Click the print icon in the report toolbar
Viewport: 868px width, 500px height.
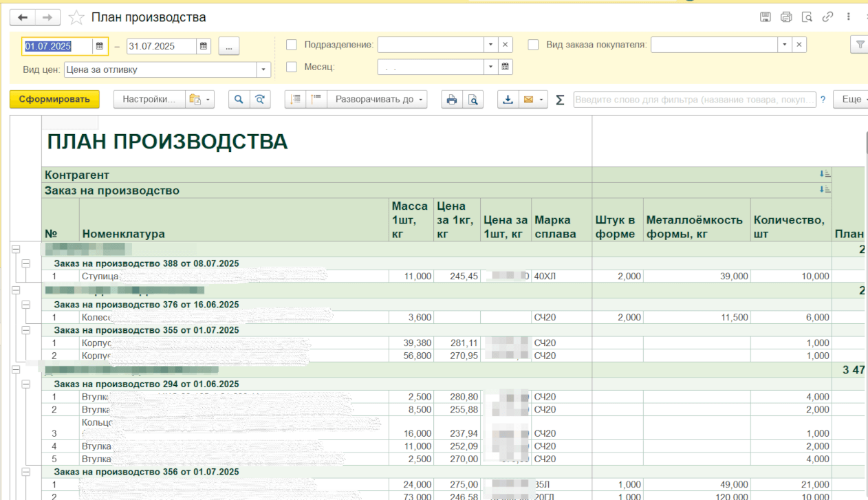pyautogui.click(x=452, y=100)
